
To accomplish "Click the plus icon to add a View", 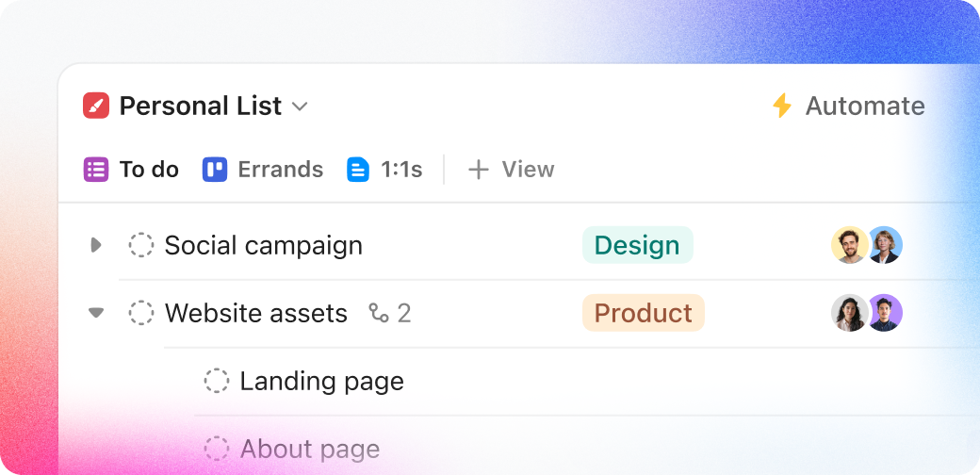I will pos(479,170).
